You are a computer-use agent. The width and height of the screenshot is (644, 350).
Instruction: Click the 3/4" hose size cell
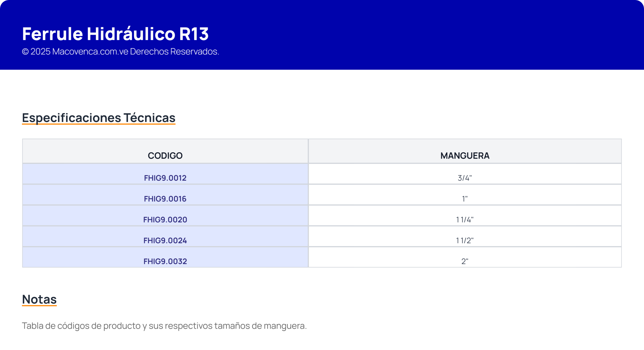tap(465, 178)
